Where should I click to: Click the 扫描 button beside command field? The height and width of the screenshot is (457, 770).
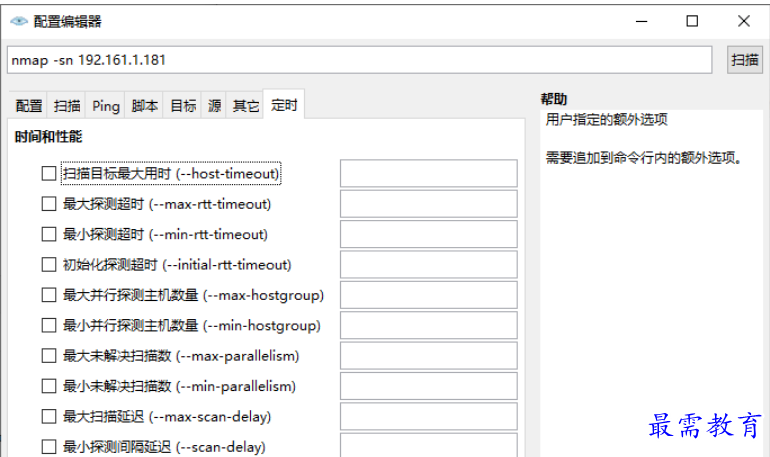pos(745,60)
